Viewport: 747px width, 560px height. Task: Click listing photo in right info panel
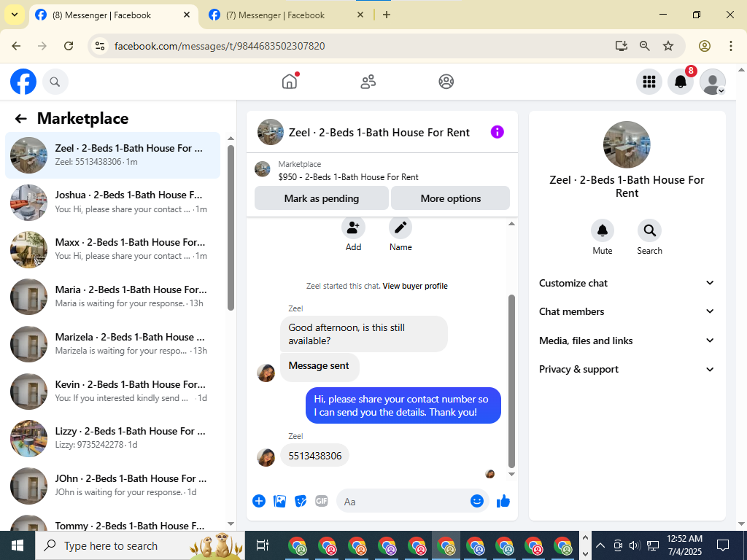coord(627,145)
